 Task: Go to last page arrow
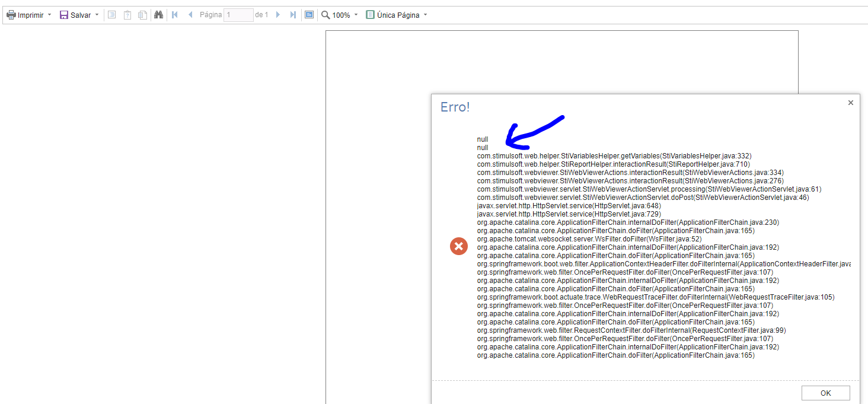point(293,15)
